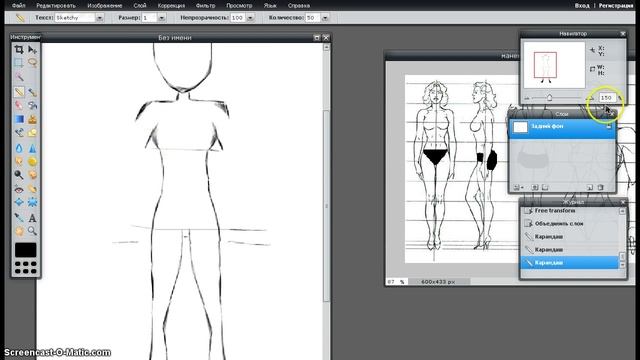The height and width of the screenshot is (360, 640).
Task: Delete layer using trash icon
Action: pyautogui.click(x=600, y=187)
